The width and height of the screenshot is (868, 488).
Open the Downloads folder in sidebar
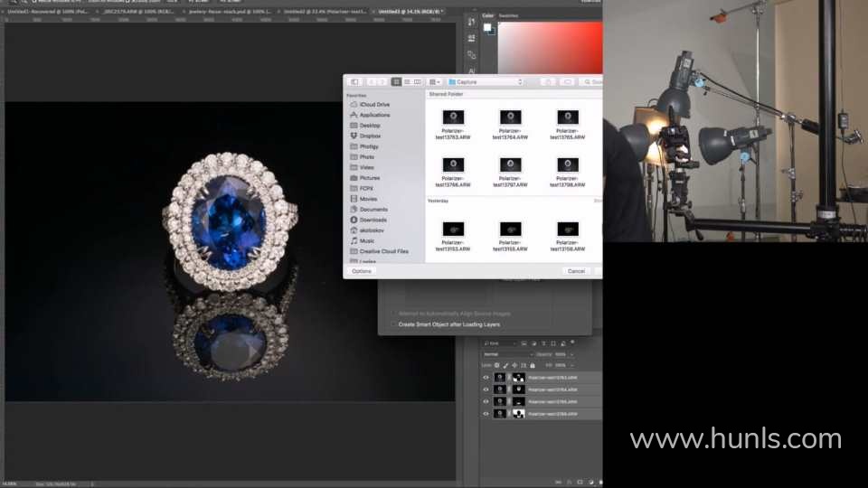point(373,220)
